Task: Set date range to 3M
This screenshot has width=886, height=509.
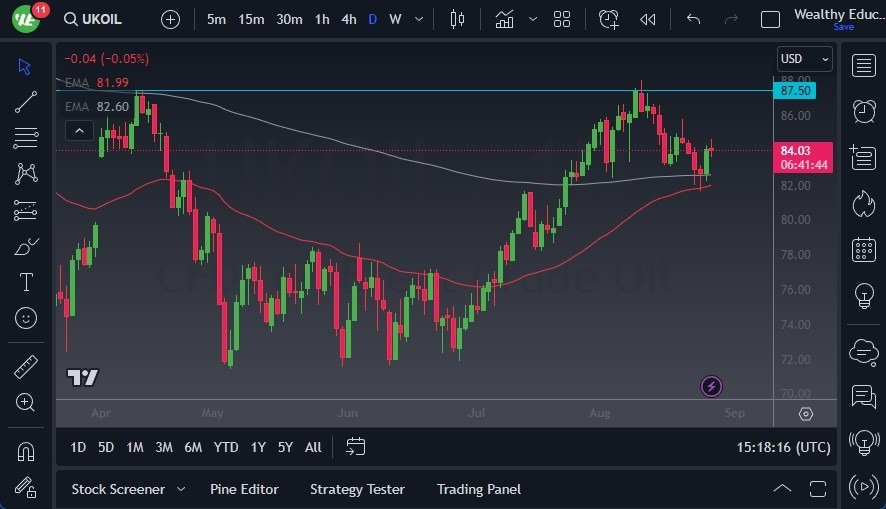Action: coord(164,447)
